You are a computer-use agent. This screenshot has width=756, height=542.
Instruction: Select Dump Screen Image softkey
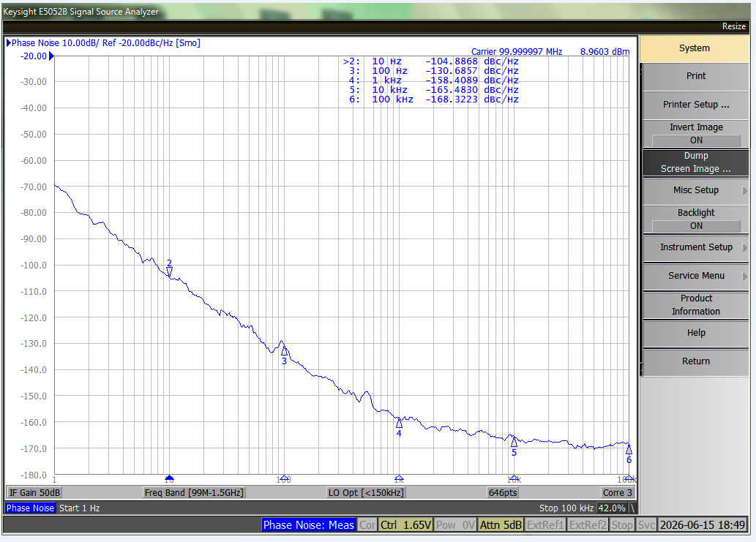696,162
